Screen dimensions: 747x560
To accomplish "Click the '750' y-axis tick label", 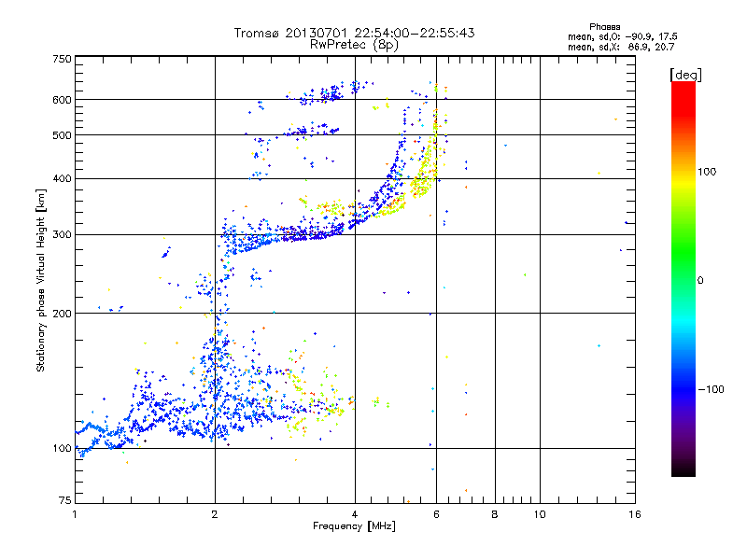I will point(62,59).
